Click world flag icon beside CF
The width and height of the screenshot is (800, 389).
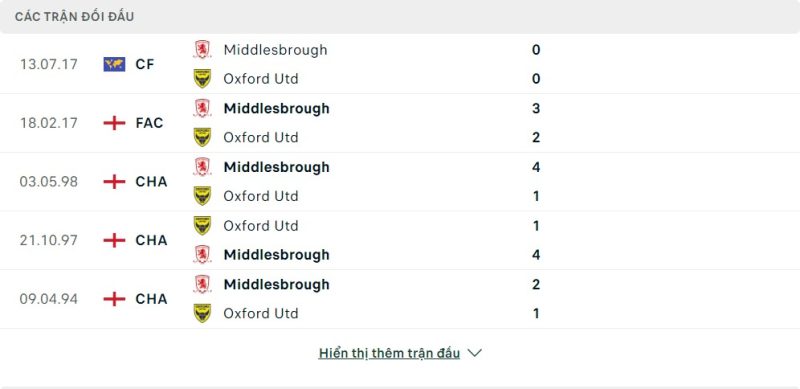point(114,64)
